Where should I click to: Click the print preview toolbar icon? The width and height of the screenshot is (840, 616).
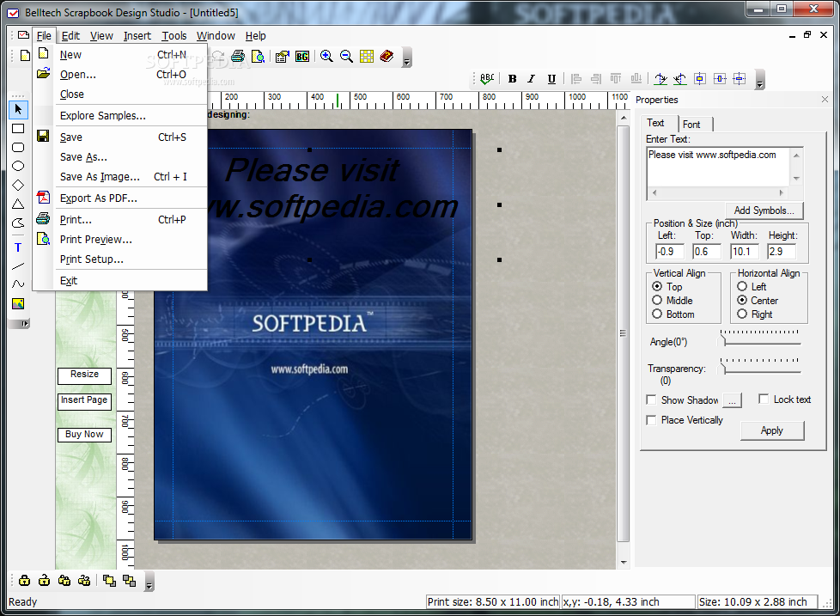(259, 56)
